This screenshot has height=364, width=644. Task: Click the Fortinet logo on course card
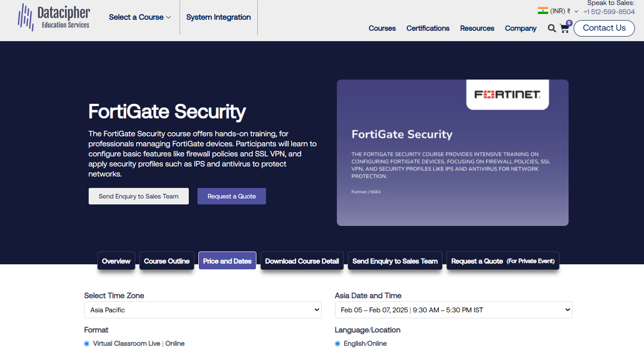(507, 95)
